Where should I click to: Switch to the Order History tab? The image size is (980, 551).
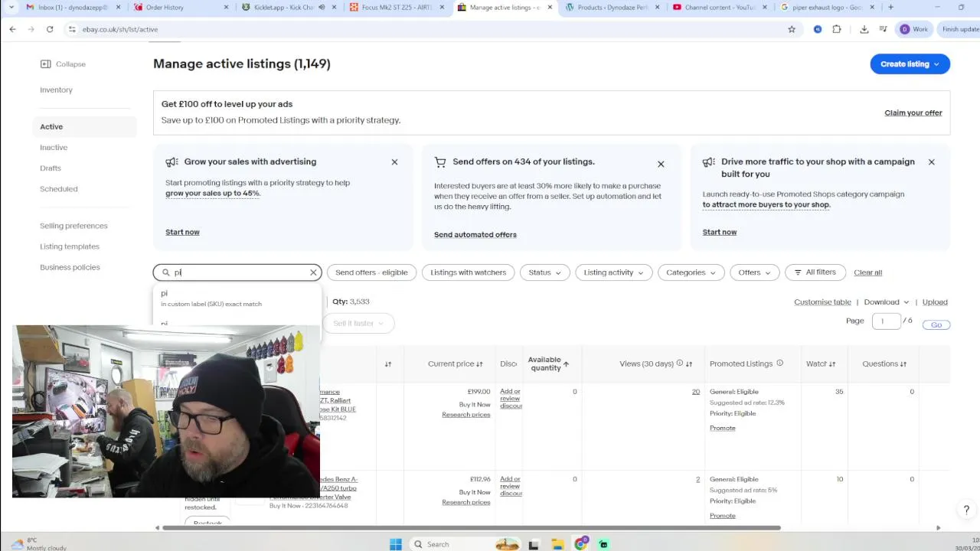pyautogui.click(x=181, y=7)
